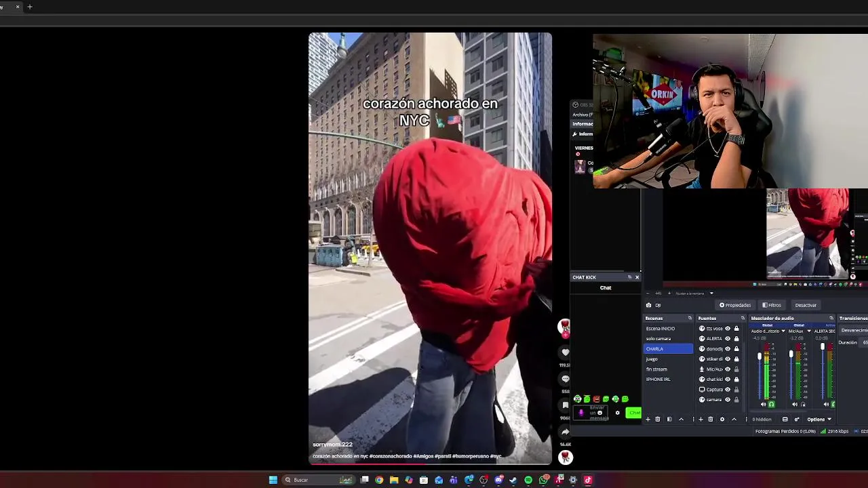The width and height of the screenshot is (868, 488).
Task: Open WhatsApp from taskbar
Action: [543, 480]
